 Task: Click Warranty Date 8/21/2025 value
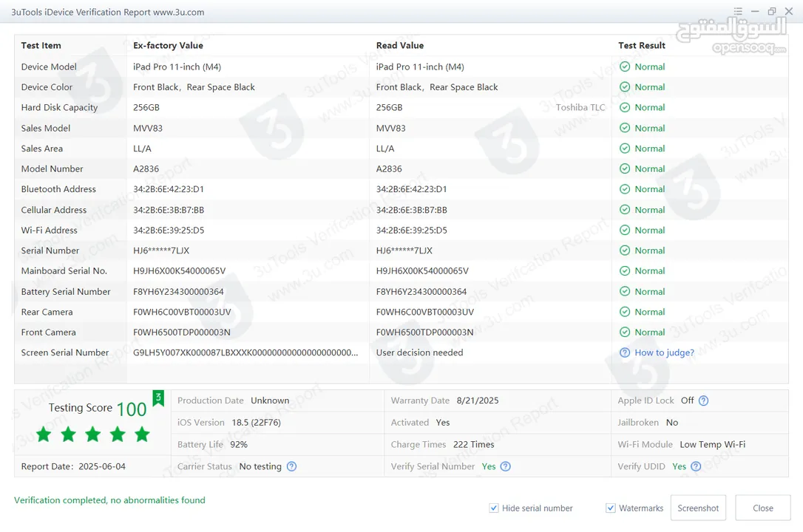point(478,400)
